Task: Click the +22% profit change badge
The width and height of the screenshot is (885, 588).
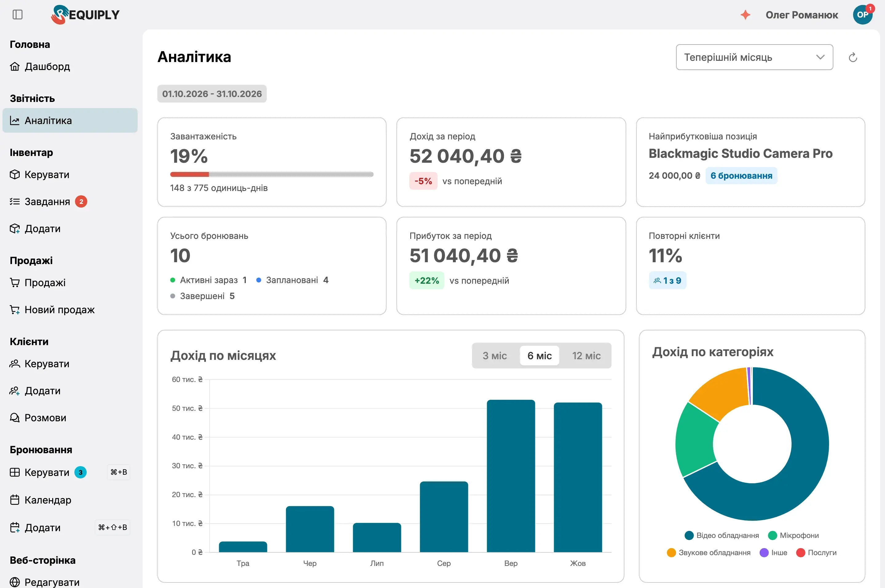Action: coord(427,281)
